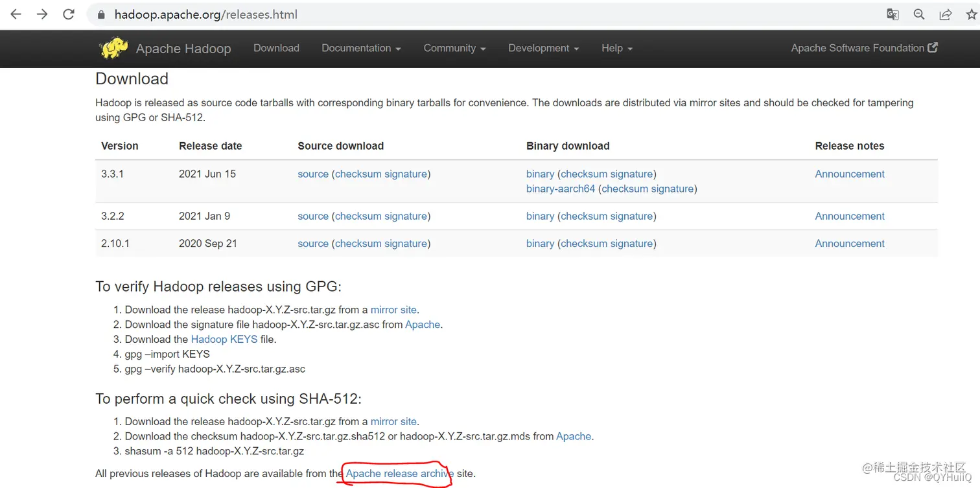Click the Source download column header

[341, 146]
